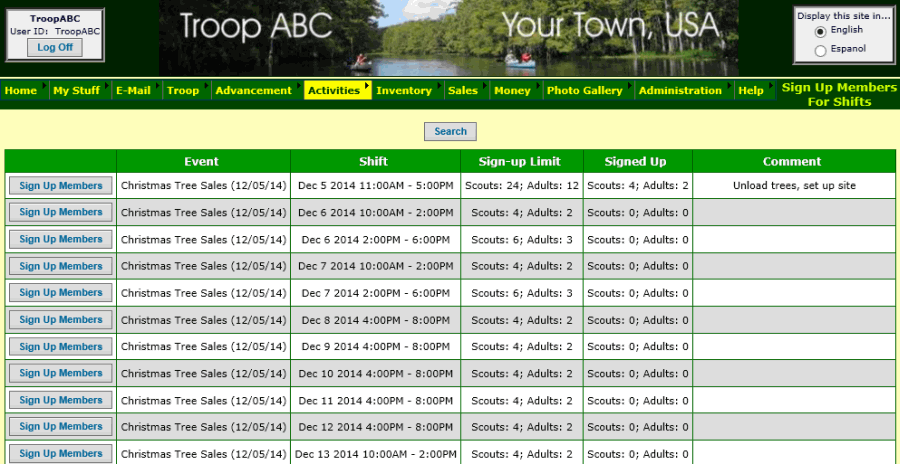Open the E-Mail menu
Image resolution: width=900 pixels, height=464 pixels.
(x=137, y=90)
